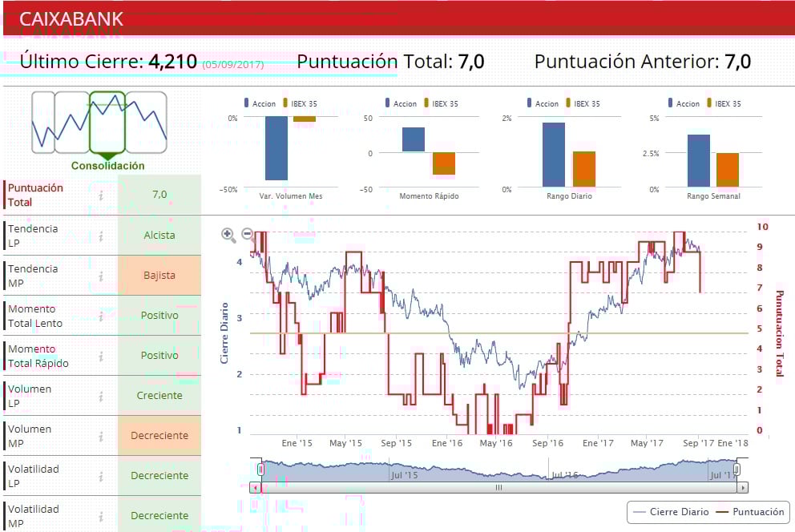This screenshot has width=795, height=532.
Task: Toggle Accion legend in Momento Rápido chart
Action: tap(401, 103)
